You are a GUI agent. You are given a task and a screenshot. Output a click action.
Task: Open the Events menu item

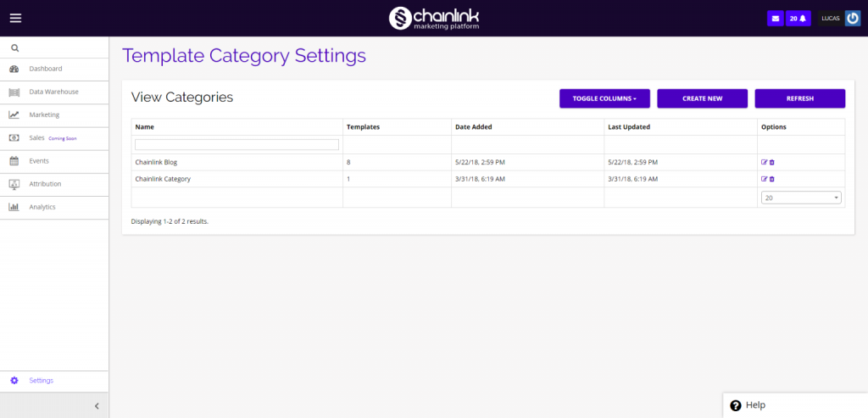(54, 161)
